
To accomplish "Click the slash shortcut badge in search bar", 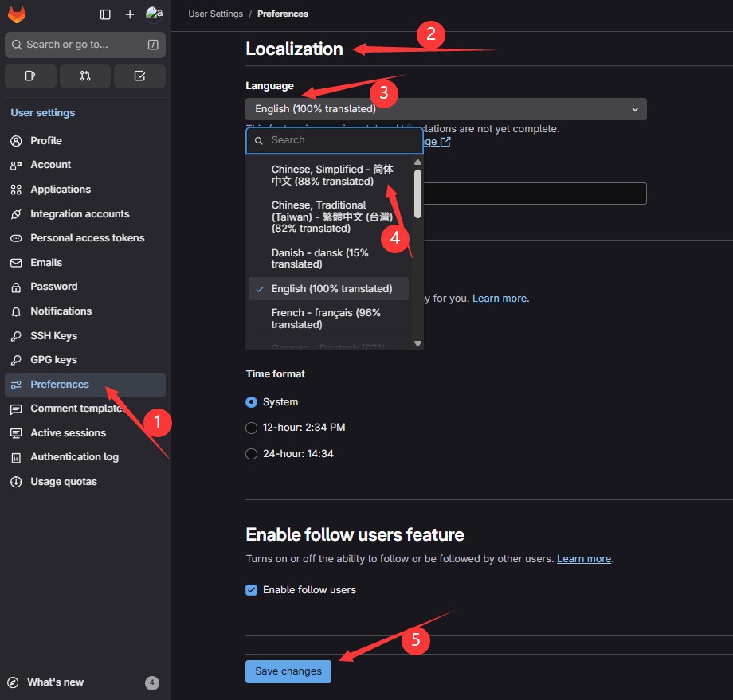I will click(x=153, y=45).
